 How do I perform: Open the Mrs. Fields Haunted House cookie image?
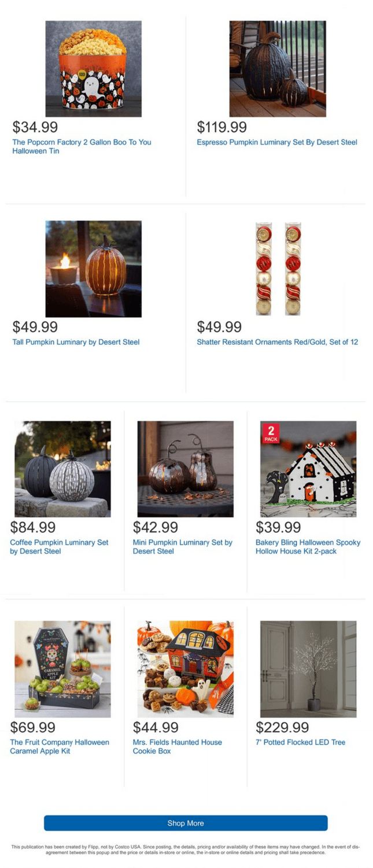[x=185, y=669]
